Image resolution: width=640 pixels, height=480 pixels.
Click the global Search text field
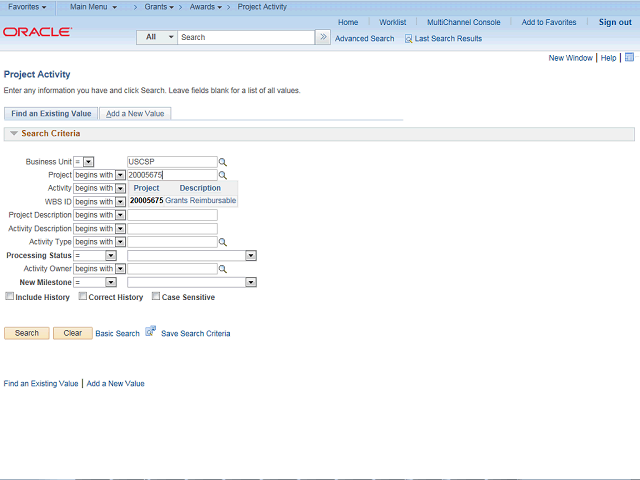246,37
